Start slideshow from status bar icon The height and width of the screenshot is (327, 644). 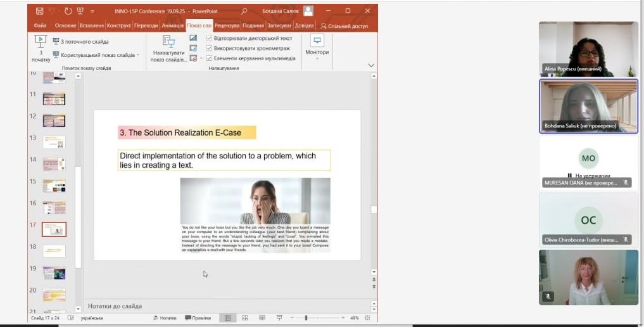pyautogui.click(x=279, y=317)
